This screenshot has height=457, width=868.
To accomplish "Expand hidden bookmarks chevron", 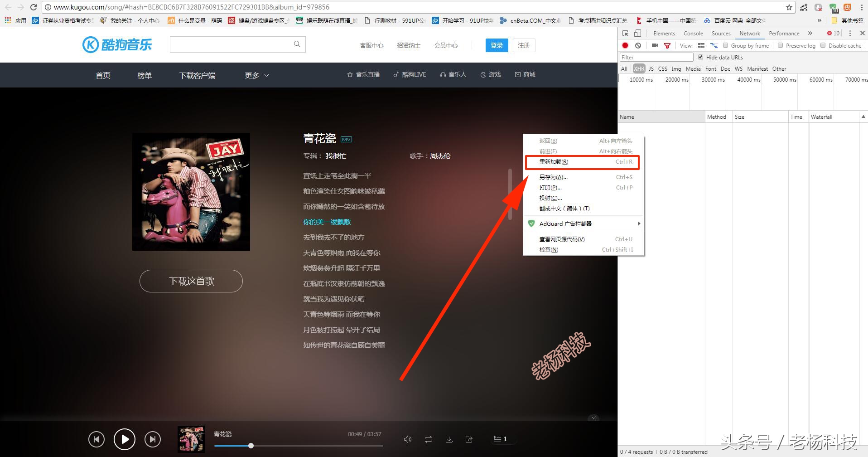I will click(x=819, y=20).
